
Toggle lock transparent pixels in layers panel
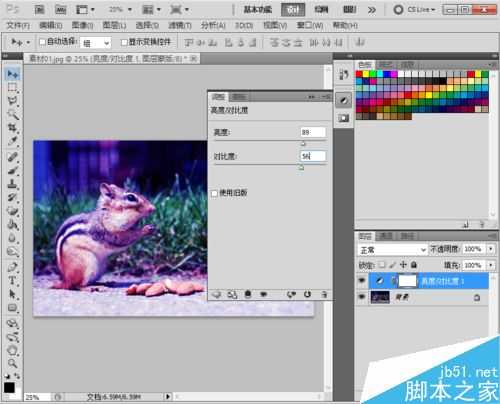(382, 265)
